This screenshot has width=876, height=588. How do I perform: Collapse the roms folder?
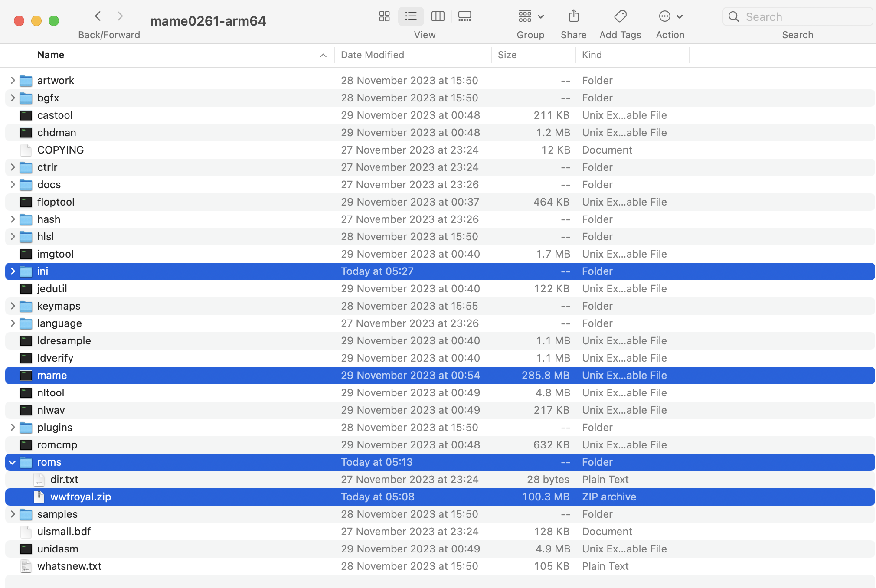(13, 462)
